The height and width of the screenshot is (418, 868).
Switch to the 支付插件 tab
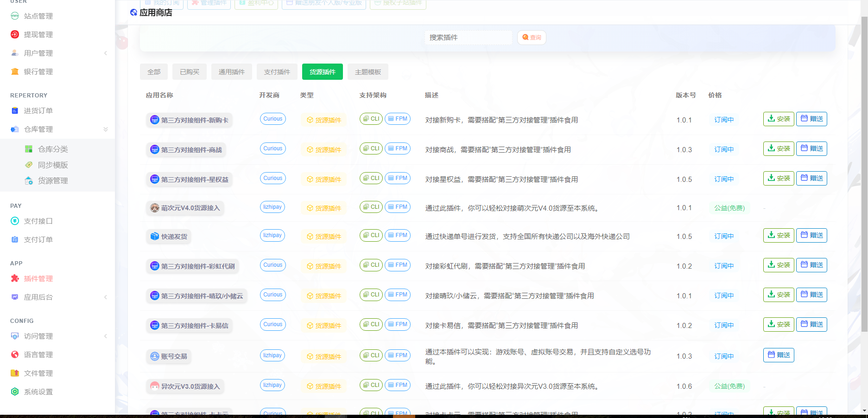tap(277, 72)
